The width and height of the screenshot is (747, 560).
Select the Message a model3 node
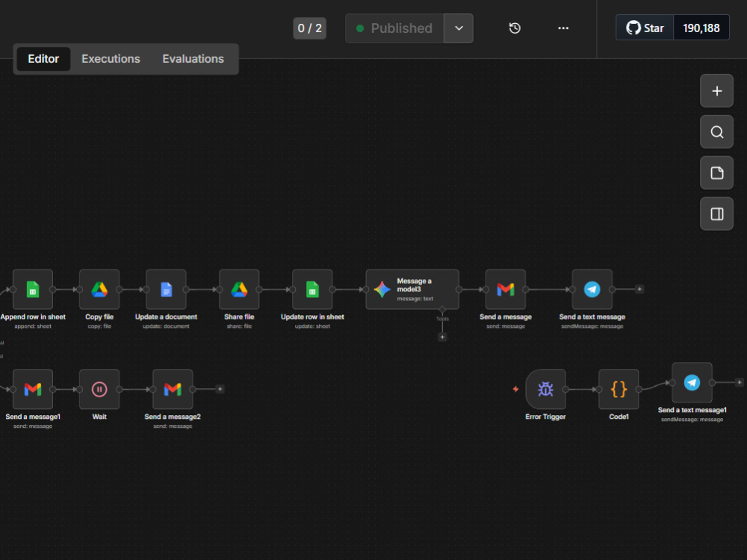tap(412, 289)
